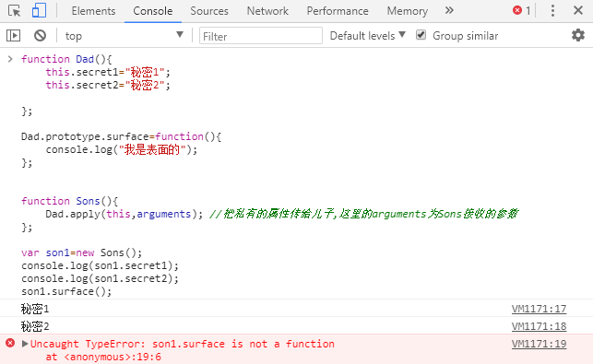The width and height of the screenshot is (593, 364).
Task: Click the this.secret1="秘密1" code line
Action: 108,72
